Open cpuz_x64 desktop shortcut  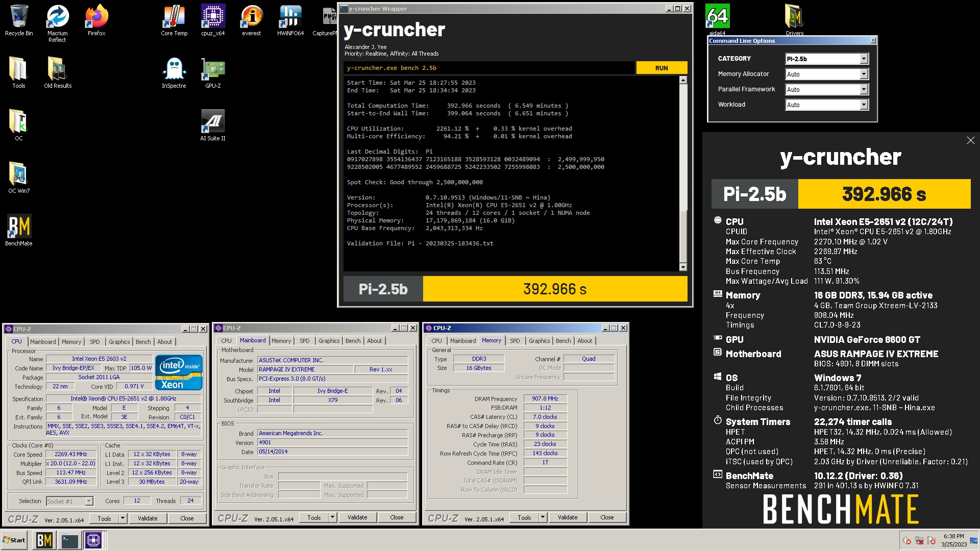coord(213,20)
